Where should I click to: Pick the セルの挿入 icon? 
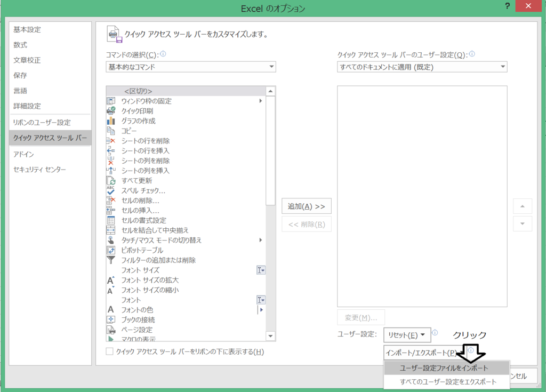(x=111, y=210)
